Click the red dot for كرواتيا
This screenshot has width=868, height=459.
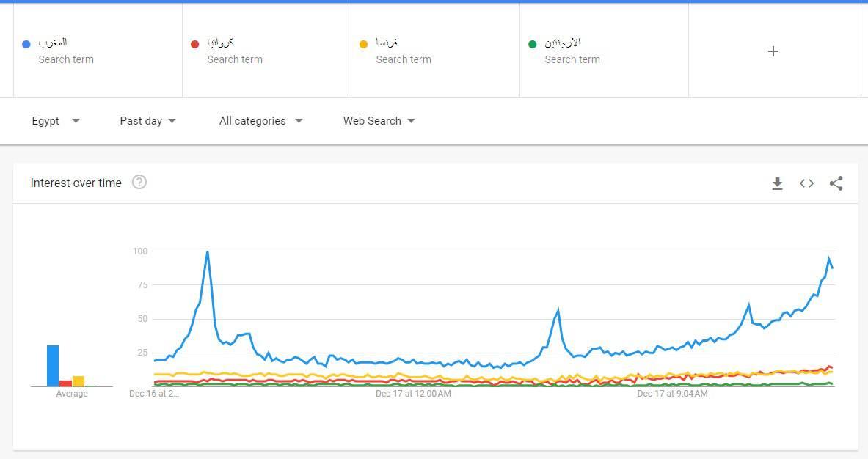pyautogui.click(x=194, y=44)
